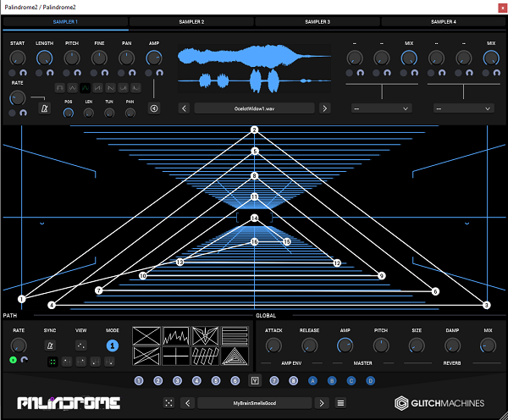Select the green four-dot path option
The image size is (508, 420).
pos(52,362)
